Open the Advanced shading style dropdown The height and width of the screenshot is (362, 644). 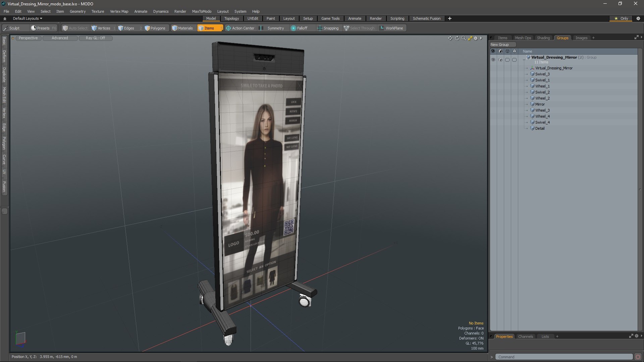[x=60, y=38]
